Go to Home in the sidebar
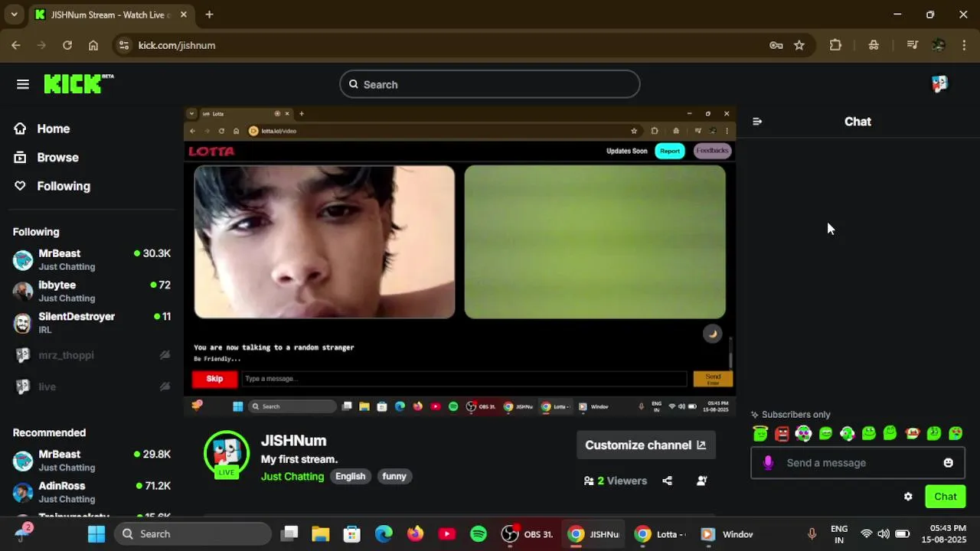Viewport: 980px width, 551px height. [42, 129]
